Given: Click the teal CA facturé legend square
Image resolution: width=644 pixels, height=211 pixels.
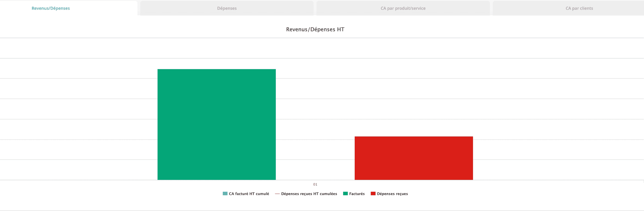Looking at the screenshot, I should click(x=225, y=194).
